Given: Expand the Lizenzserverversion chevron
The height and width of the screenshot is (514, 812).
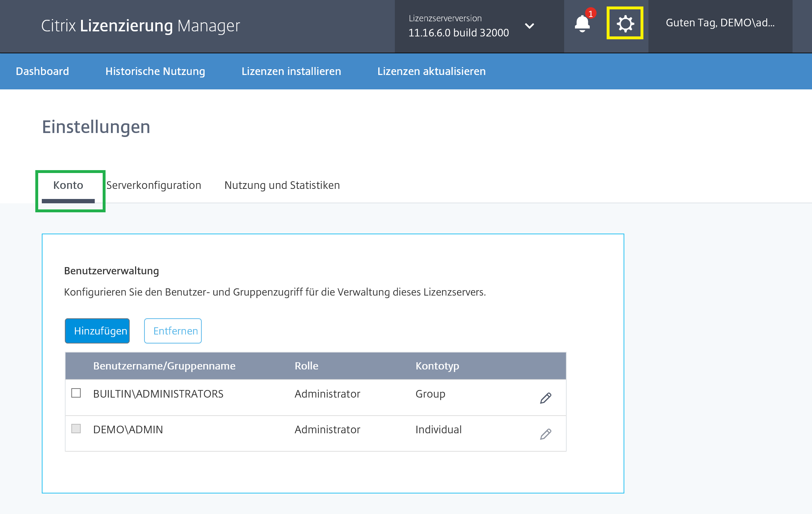Looking at the screenshot, I should pyautogui.click(x=529, y=26).
